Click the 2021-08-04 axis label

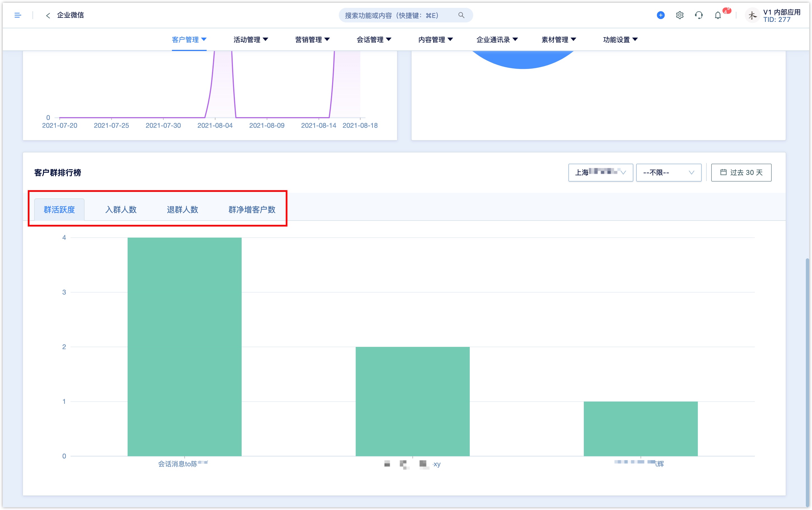pos(215,126)
